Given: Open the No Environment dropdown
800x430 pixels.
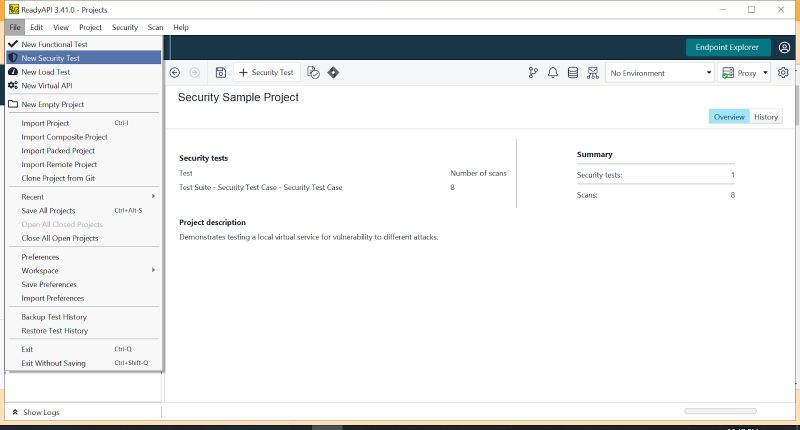Looking at the screenshot, I should (660, 73).
